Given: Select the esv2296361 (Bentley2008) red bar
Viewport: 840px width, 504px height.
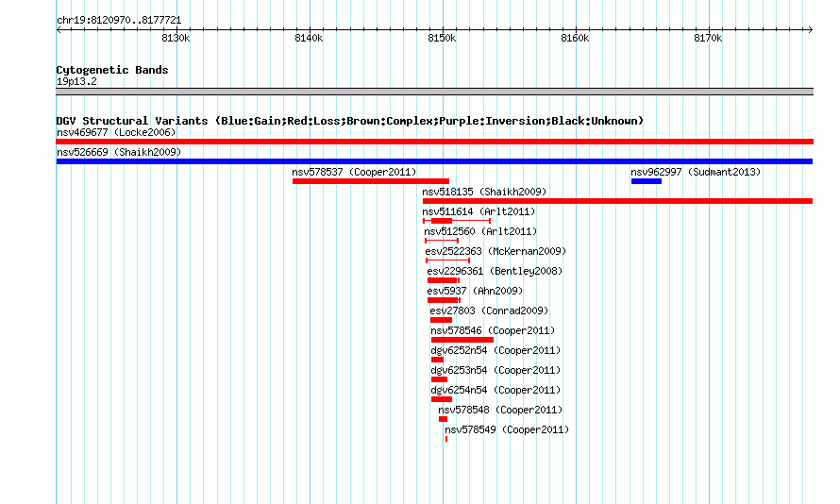Looking at the screenshot, I should click(x=443, y=280).
